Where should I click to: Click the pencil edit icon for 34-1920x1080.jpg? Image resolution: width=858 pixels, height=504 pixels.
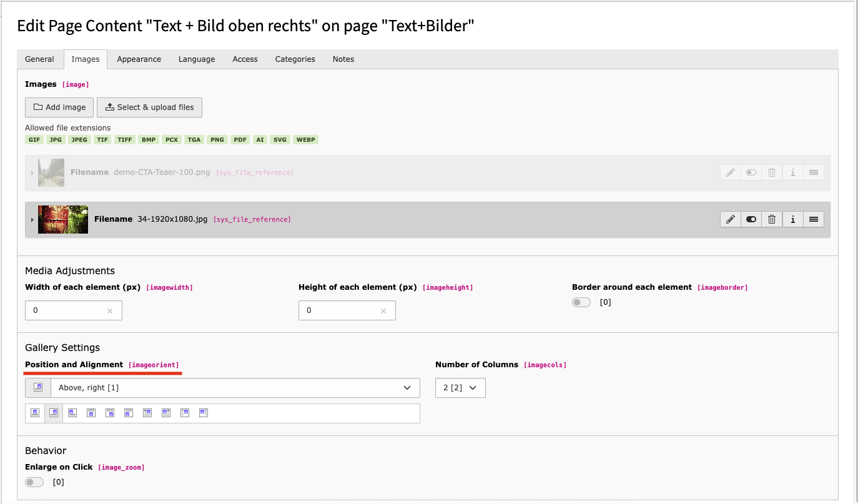pos(730,219)
